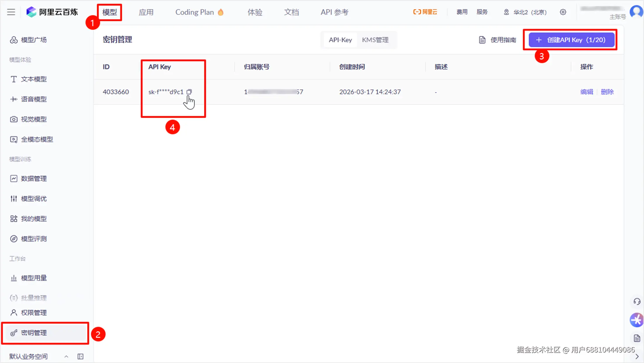Open the purple AI assistant icon
Viewport: 644px width, 363px height.
[637, 320]
